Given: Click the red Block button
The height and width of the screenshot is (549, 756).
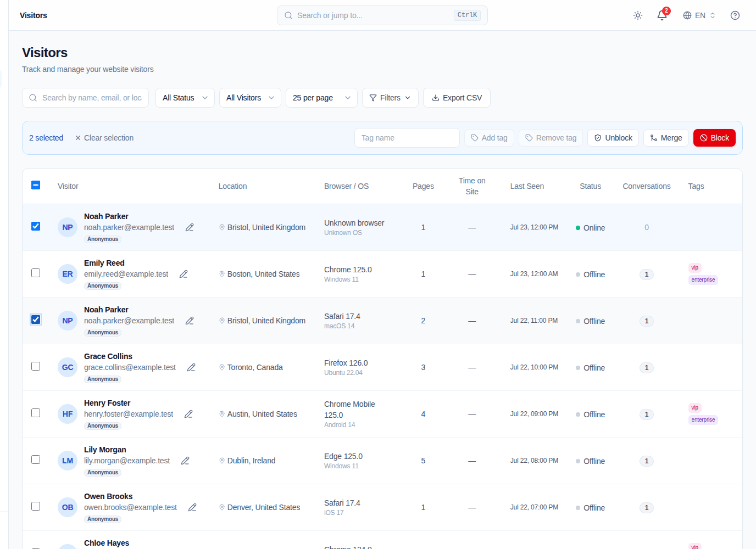Looking at the screenshot, I should [x=714, y=138].
